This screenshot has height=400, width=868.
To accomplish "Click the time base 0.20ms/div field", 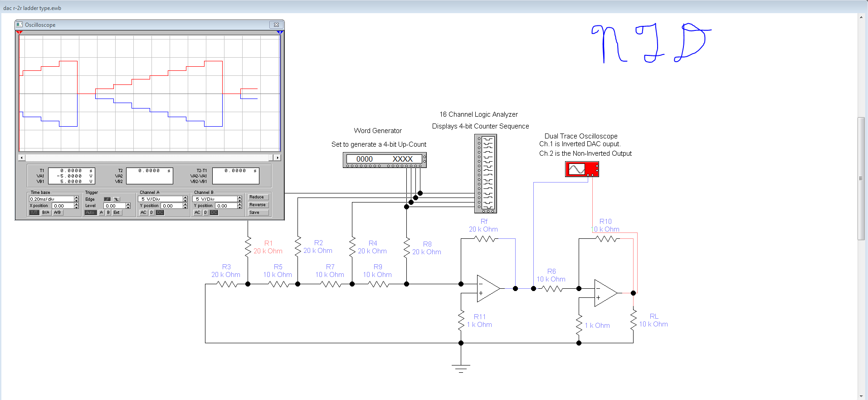I will 51,199.
